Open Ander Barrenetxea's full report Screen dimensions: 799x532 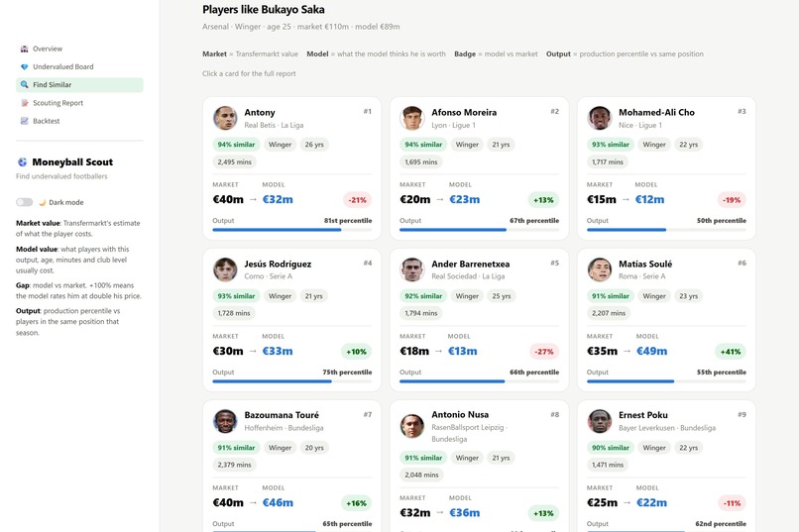470,265
